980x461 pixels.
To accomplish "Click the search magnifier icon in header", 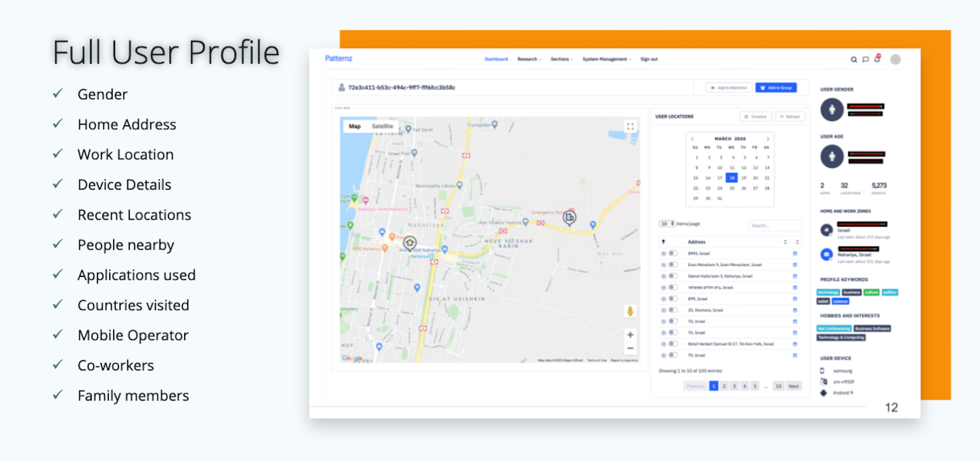I will coord(854,60).
